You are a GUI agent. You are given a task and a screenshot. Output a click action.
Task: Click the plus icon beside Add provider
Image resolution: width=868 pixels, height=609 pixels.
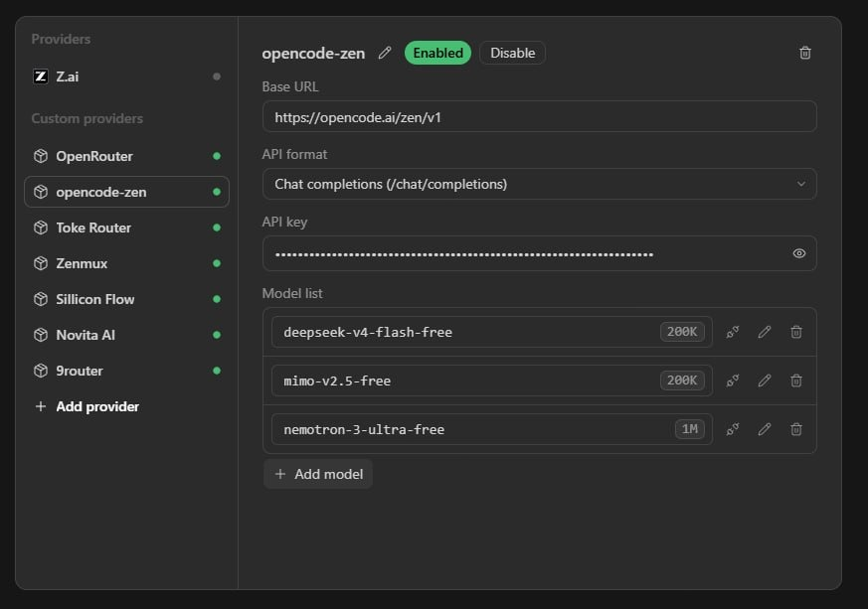(x=41, y=406)
